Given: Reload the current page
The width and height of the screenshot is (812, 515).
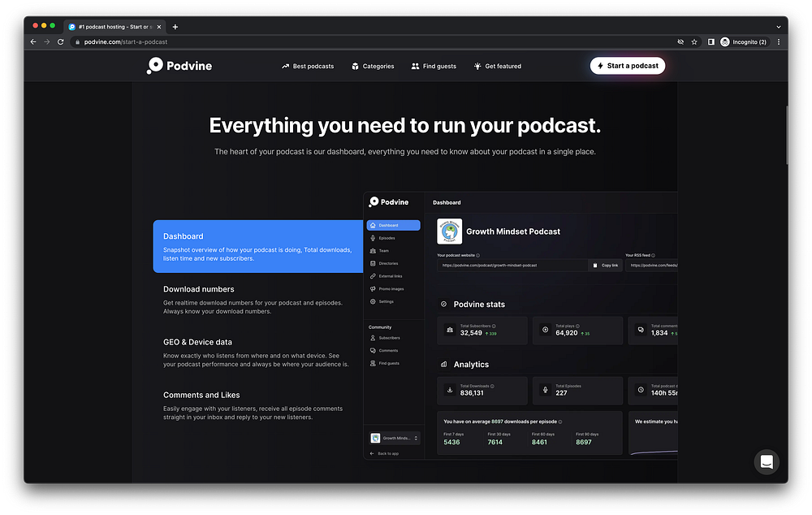Looking at the screenshot, I should [x=61, y=42].
